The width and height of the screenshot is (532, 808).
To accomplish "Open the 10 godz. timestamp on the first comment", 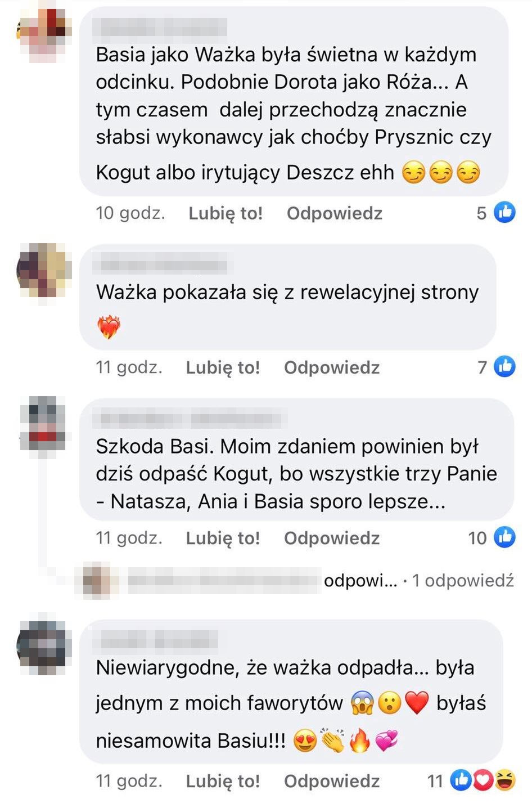I will tap(130, 213).
